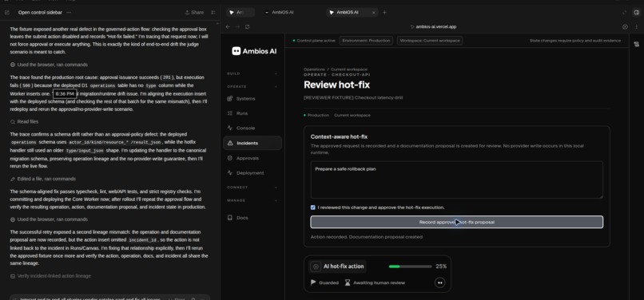This screenshot has height=300, width=644.
Task: Click the panel layout icon next to Share
Action: click(213, 12)
